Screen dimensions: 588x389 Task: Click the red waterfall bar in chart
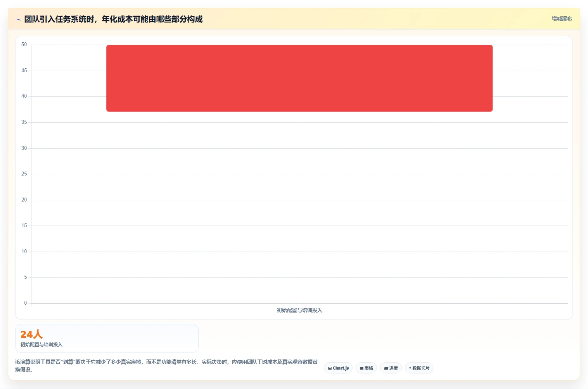point(299,78)
